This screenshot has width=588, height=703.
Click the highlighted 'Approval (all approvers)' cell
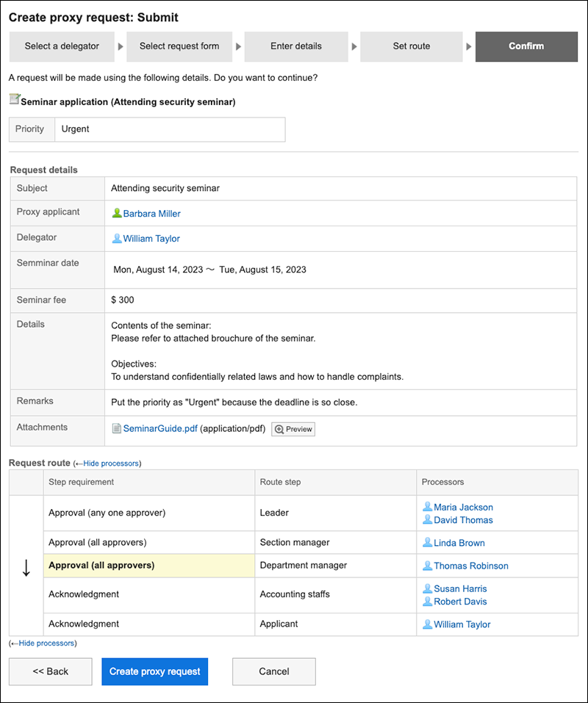pyautogui.click(x=149, y=566)
